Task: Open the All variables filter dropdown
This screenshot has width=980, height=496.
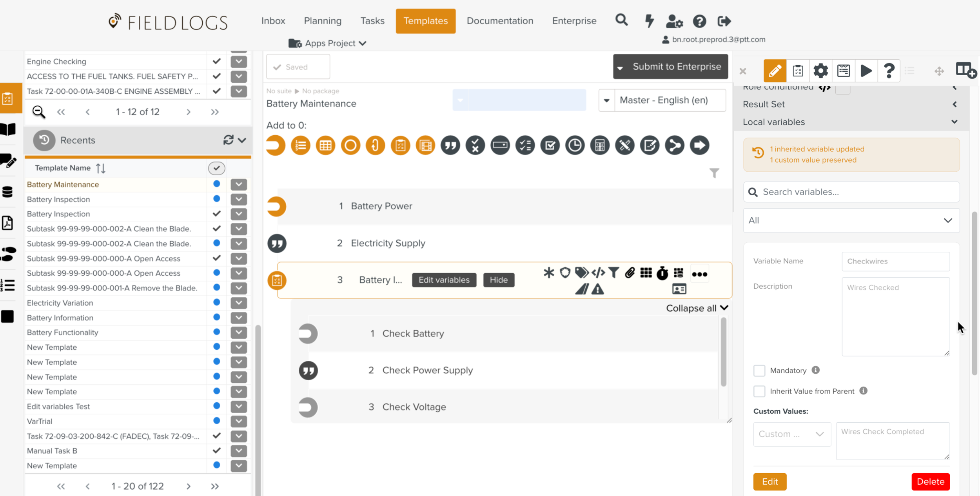Action: click(x=851, y=220)
